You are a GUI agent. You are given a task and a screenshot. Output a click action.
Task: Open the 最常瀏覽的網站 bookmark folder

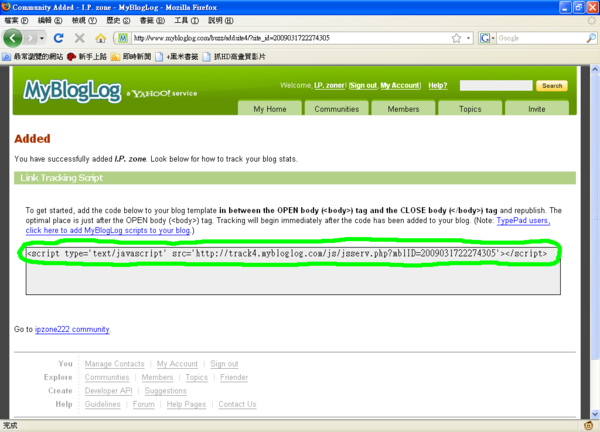pyautogui.click(x=33, y=57)
